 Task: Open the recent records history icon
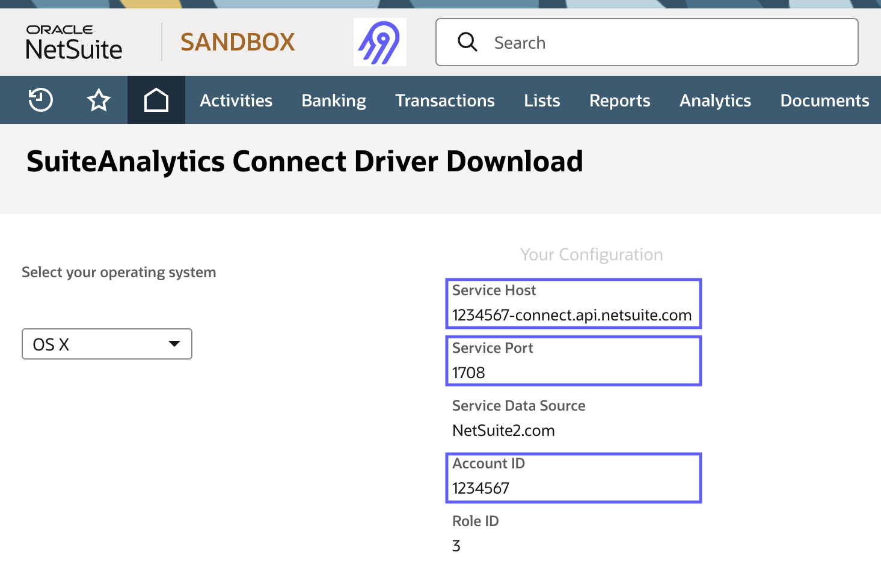40,100
